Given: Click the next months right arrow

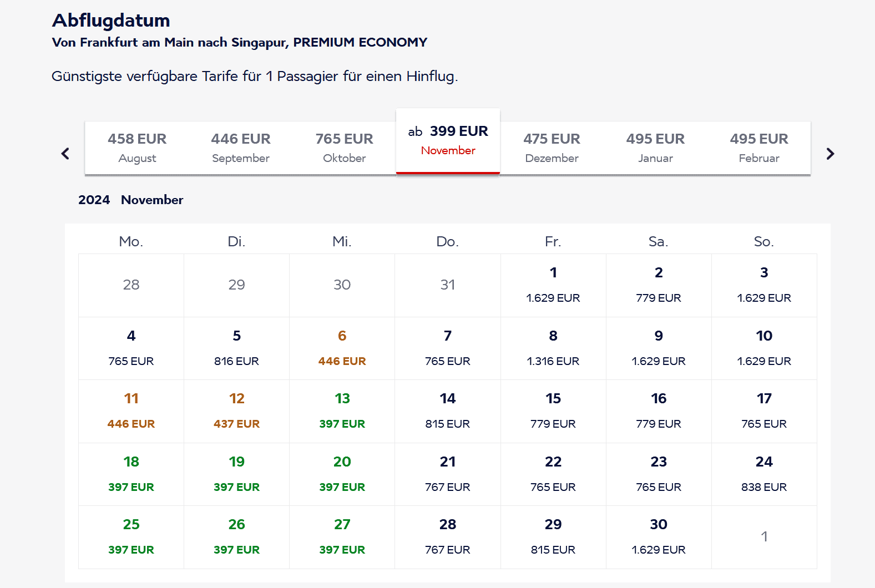Looking at the screenshot, I should click(830, 154).
